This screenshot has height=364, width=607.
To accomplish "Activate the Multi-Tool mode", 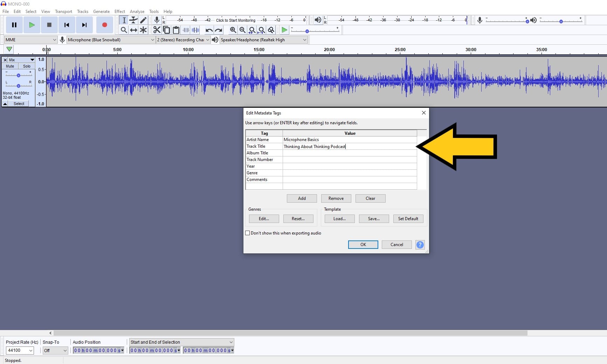I will click(143, 30).
